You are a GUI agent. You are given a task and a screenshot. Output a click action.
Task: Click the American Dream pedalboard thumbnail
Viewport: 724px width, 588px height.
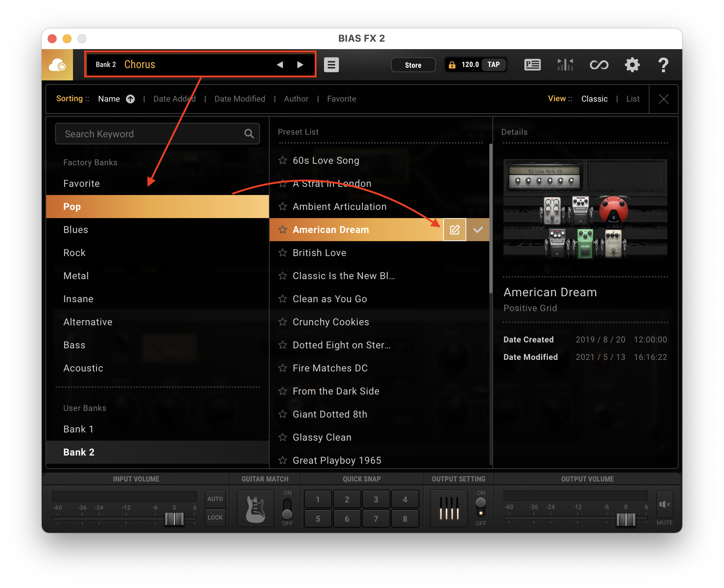[x=585, y=210]
